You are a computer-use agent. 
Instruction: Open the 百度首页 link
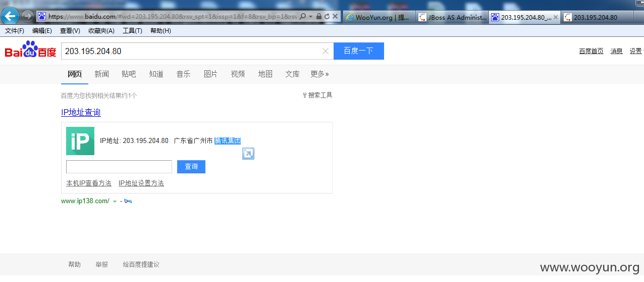coord(591,51)
